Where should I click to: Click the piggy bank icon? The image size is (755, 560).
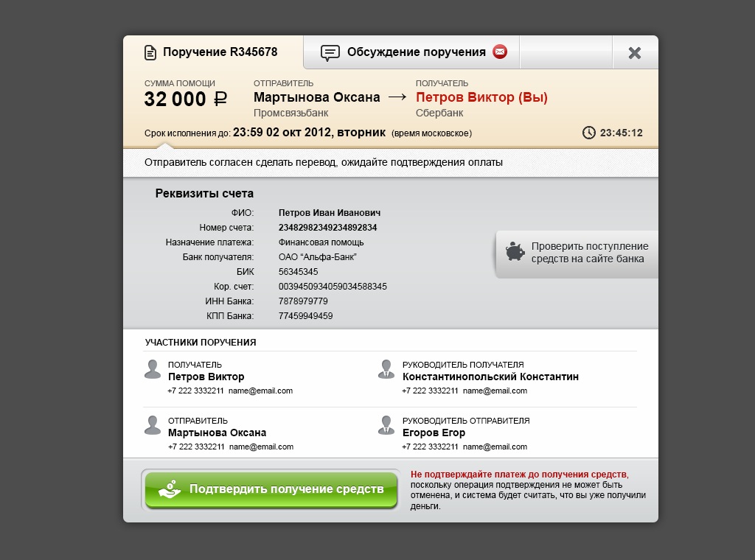pos(515,251)
